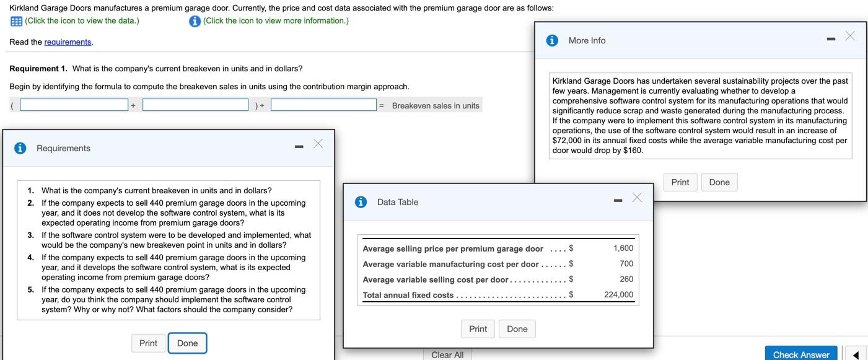This screenshot has height=360, width=868.
Task: Minimize the More Info dialog
Action: click(x=831, y=40)
